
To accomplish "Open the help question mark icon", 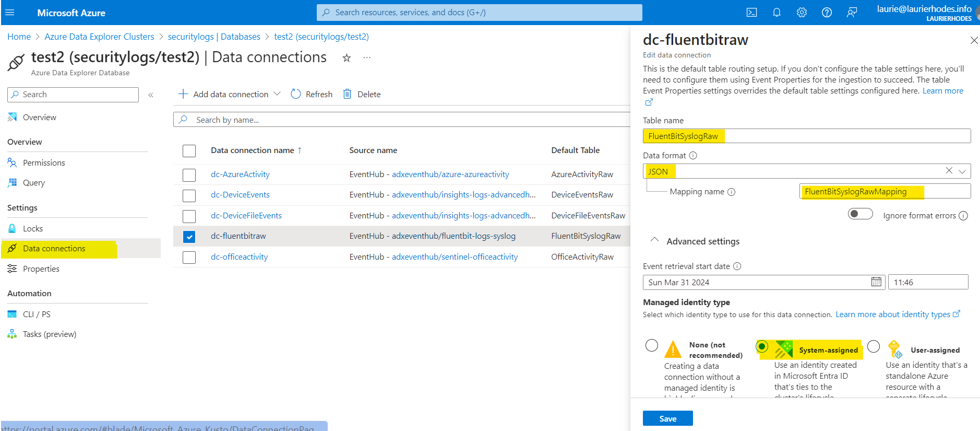I will coord(827,13).
